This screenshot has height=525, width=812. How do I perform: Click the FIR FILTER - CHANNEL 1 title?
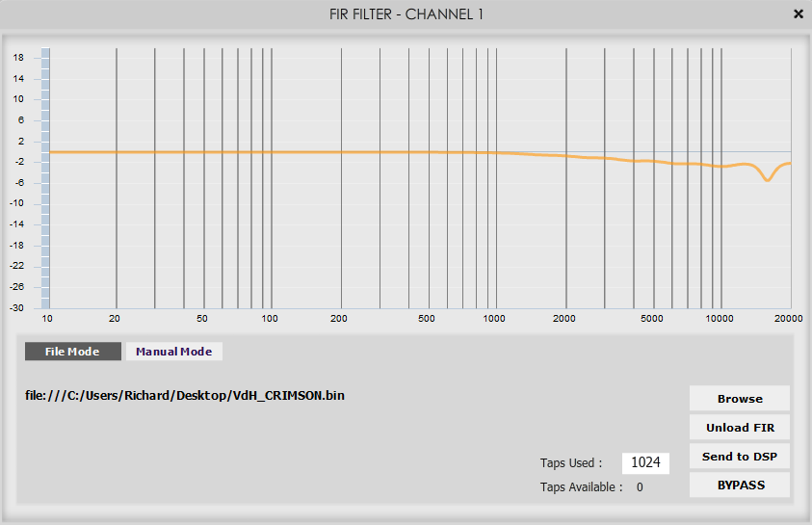(406, 14)
